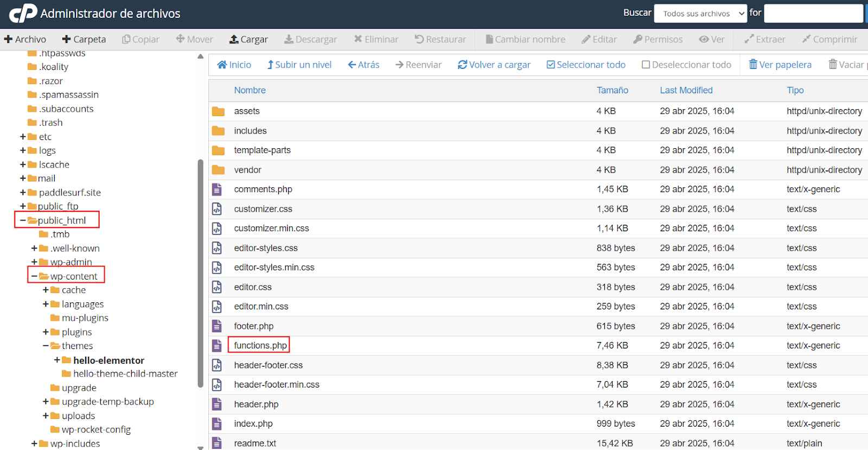Click Subir un nivel

(299, 65)
